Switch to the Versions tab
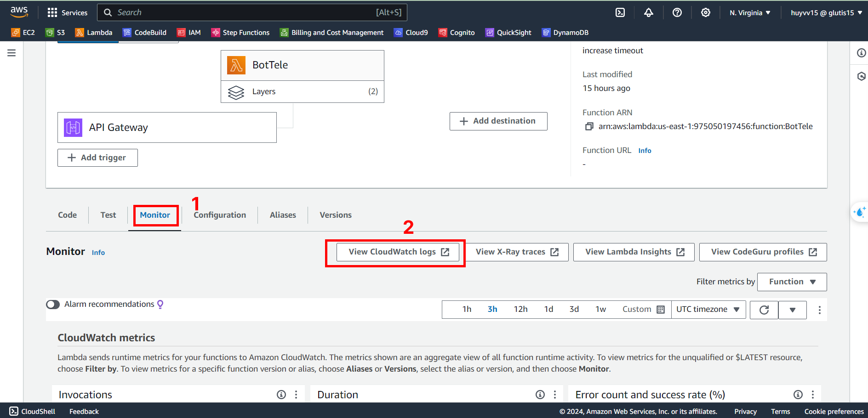 (336, 215)
